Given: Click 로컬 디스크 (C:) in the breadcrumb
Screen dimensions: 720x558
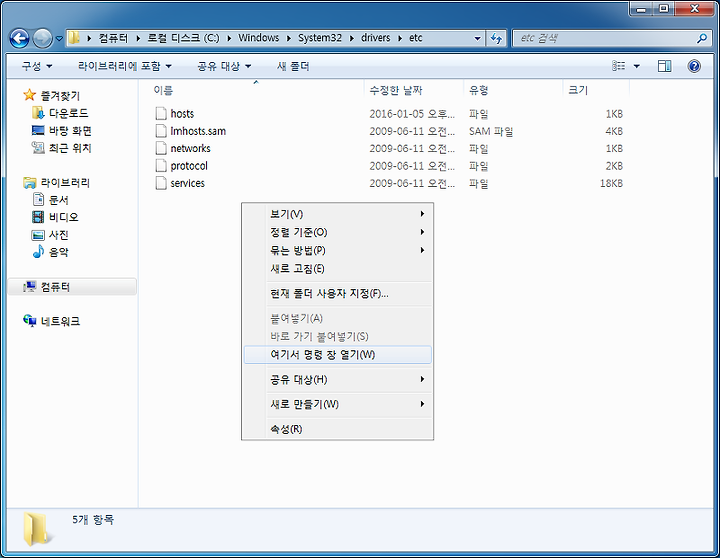Looking at the screenshot, I should tap(183, 38).
